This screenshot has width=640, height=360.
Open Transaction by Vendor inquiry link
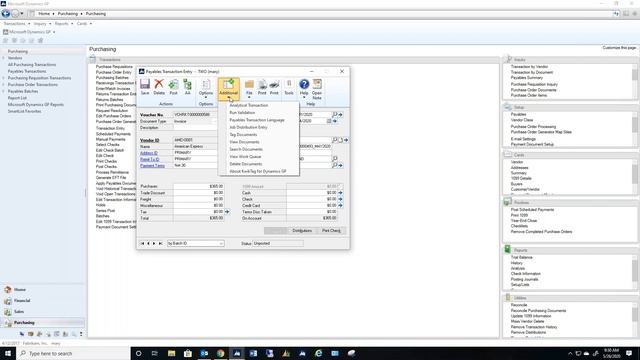click(x=529, y=67)
